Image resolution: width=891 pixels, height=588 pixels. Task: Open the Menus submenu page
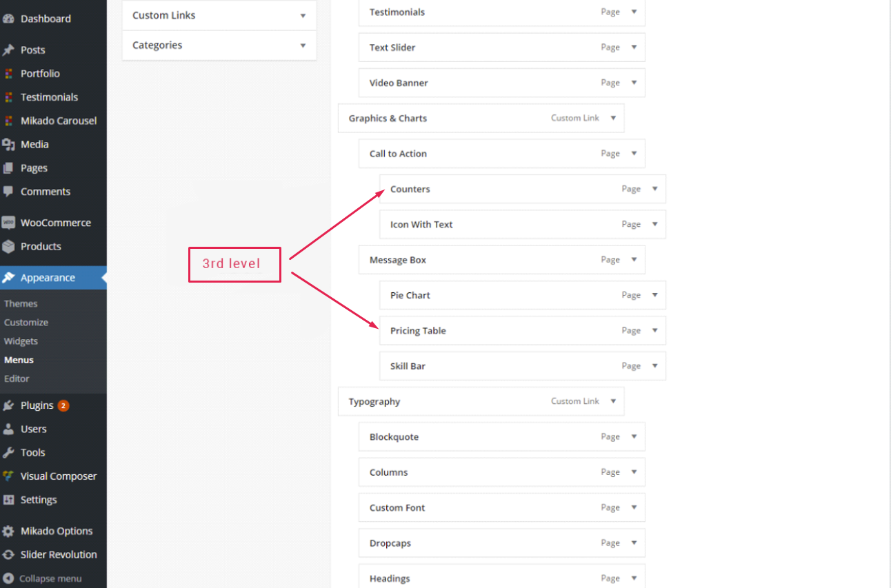click(19, 360)
